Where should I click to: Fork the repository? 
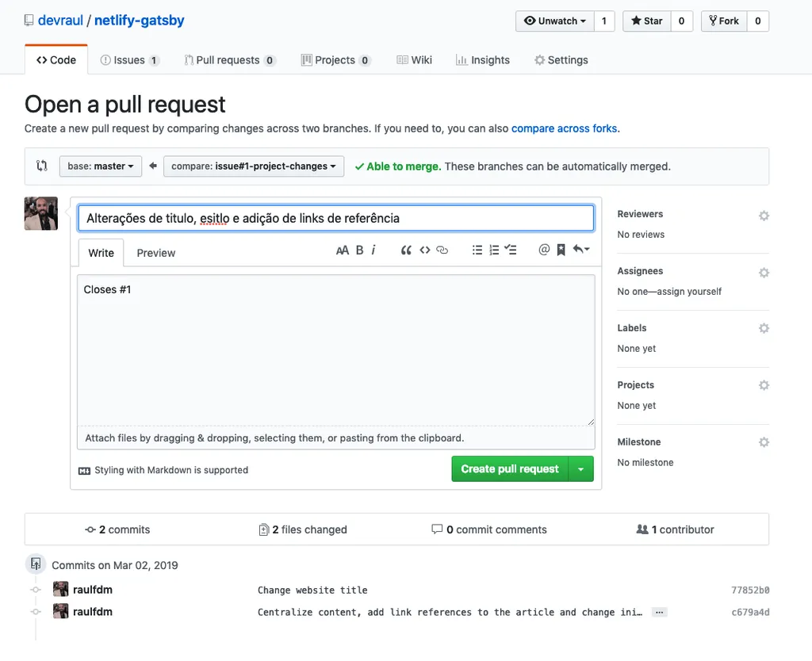[724, 21]
